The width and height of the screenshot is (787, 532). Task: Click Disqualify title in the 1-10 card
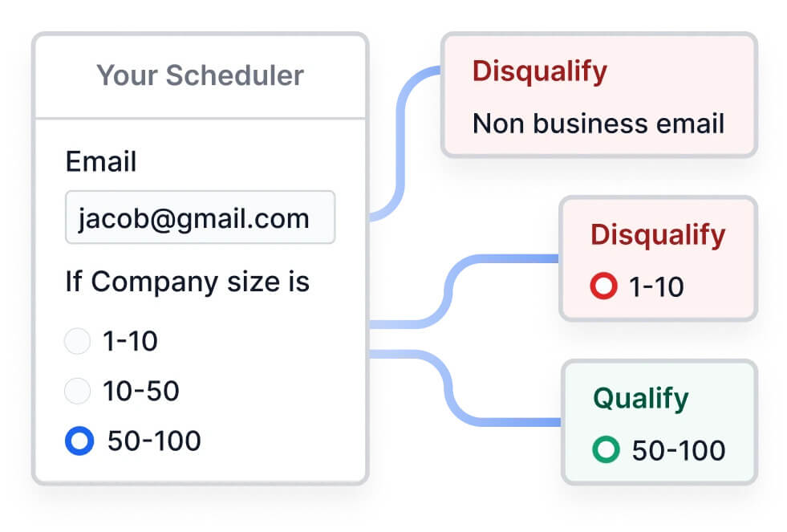coord(658,235)
